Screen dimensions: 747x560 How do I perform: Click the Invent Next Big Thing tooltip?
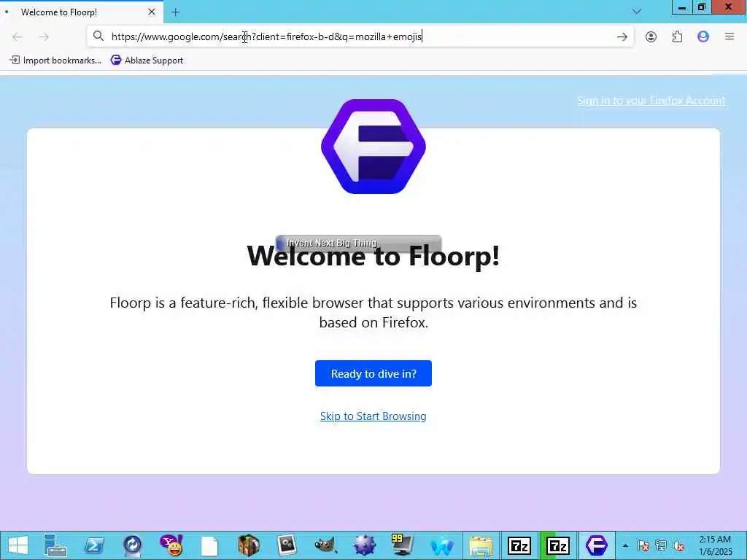coord(358,243)
